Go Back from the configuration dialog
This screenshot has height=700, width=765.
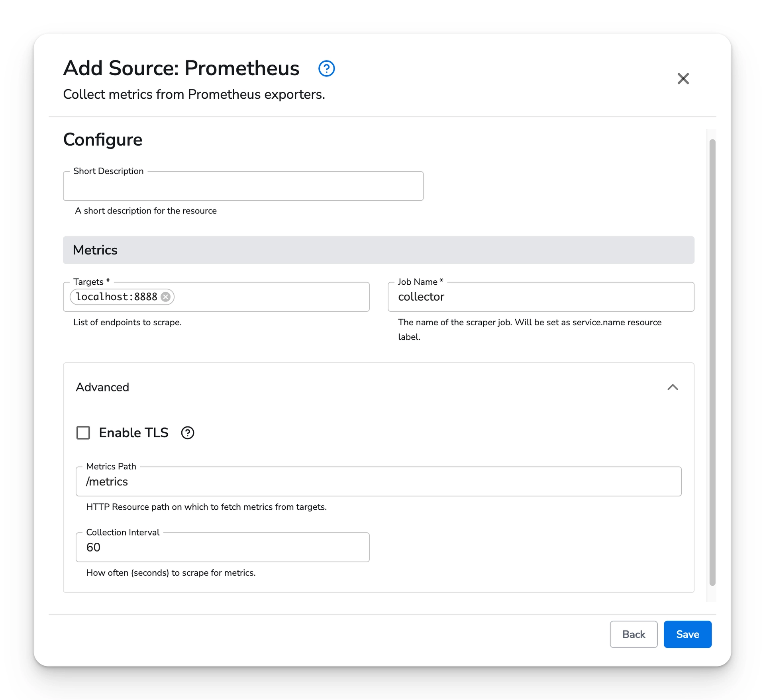[x=633, y=634]
